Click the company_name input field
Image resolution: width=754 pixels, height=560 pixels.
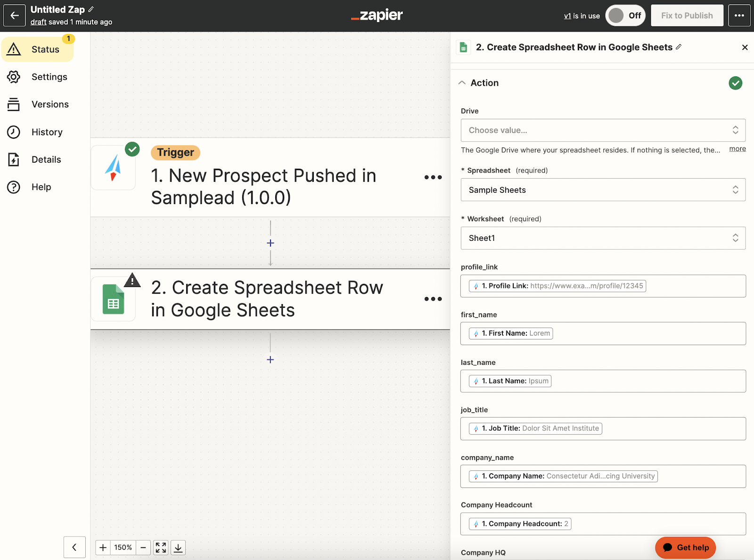(603, 476)
